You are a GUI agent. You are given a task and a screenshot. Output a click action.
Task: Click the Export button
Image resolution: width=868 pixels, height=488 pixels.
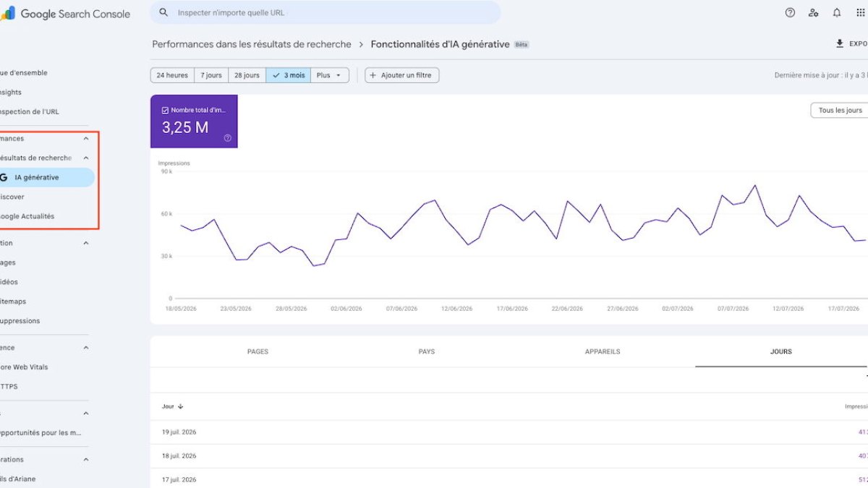coord(851,43)
